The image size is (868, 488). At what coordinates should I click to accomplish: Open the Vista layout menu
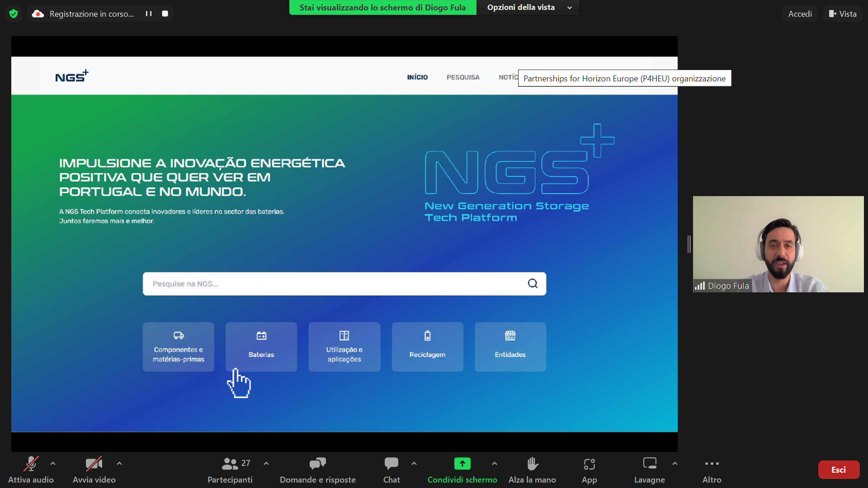843,14
